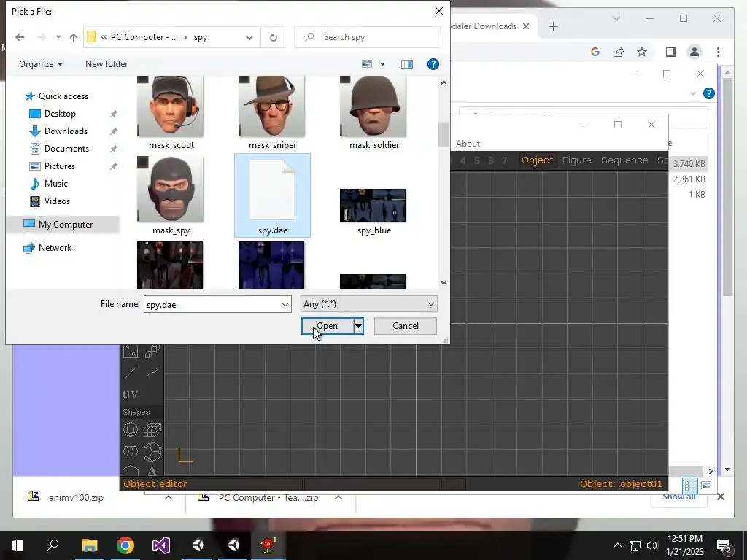Select Desktop in Quick access

60,113
